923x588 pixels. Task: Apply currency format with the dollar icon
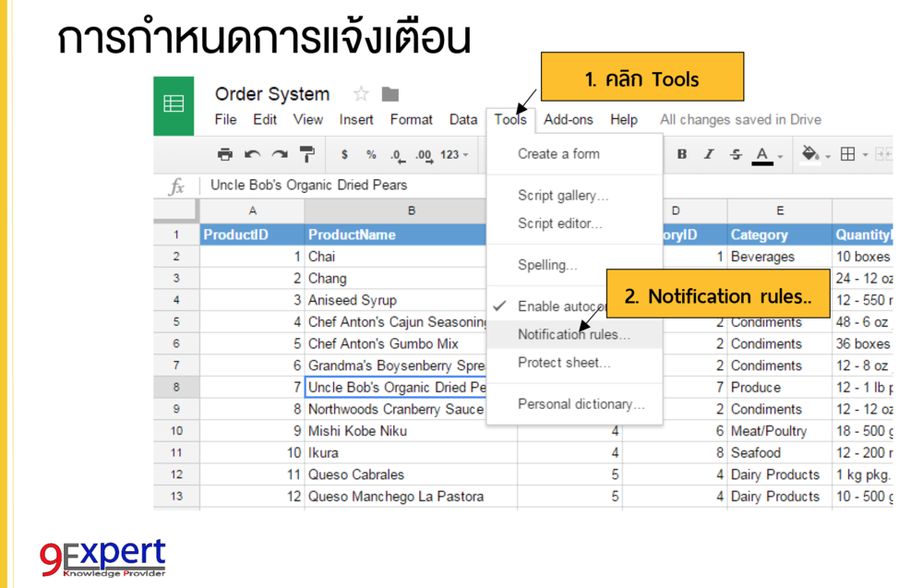(343, 155)
